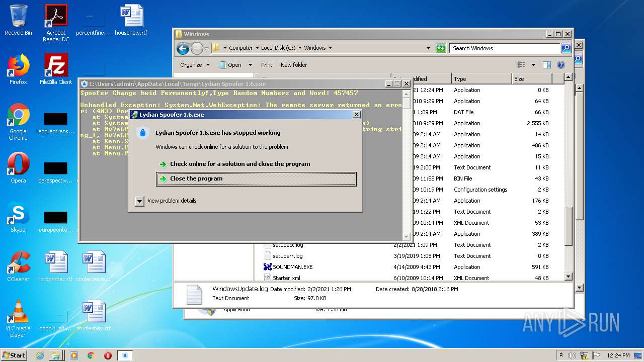Open Skype desktop shortcut
644x362 pixels.
[x=18, y=217]
